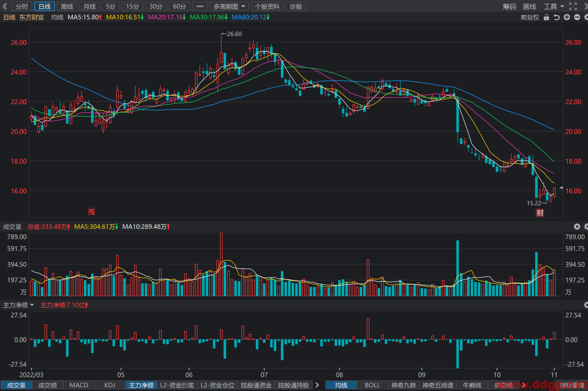Click the 15.22 low price label
Viewport: 588px width, 391px height.
coord(536,203)
